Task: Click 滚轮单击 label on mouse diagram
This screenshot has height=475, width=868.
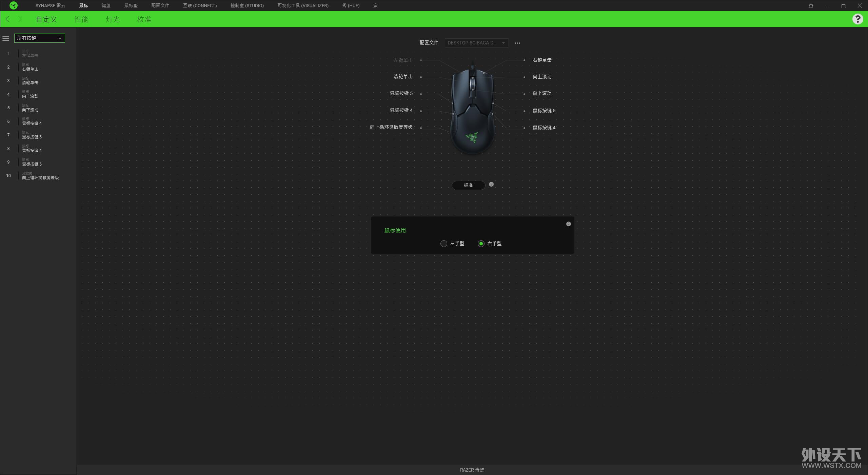Action: click(403, 77)
